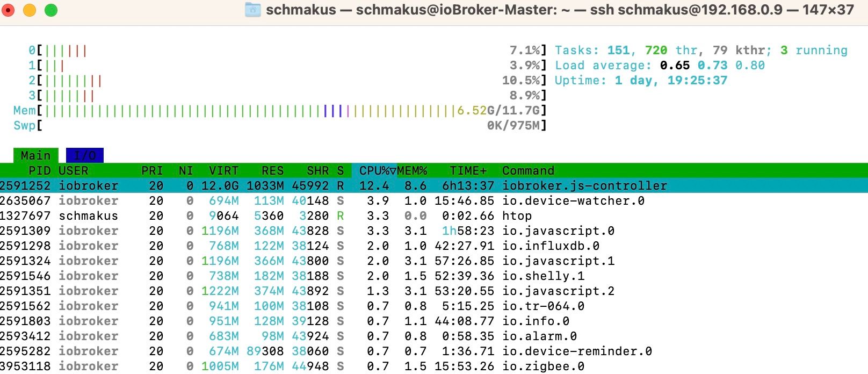868x374 pixels.
Task: Sort by the USER column header
Action: click(x=73, y=170)
